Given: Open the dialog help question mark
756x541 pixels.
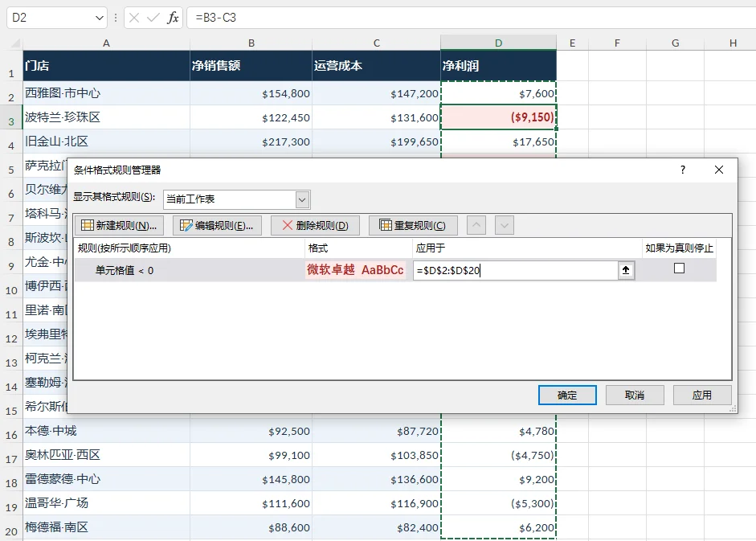Looking at the screenshot, I should (683, 170).
